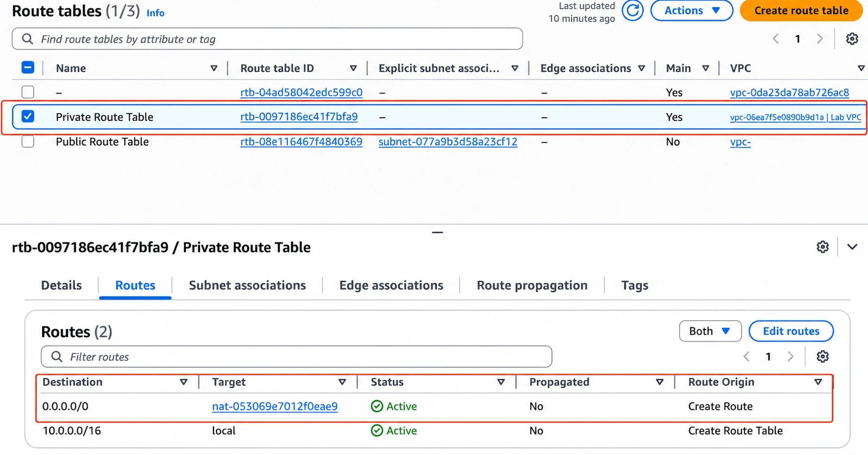Sort by the Main column arrow
868x455 pixels.
[x=706, y=68]
